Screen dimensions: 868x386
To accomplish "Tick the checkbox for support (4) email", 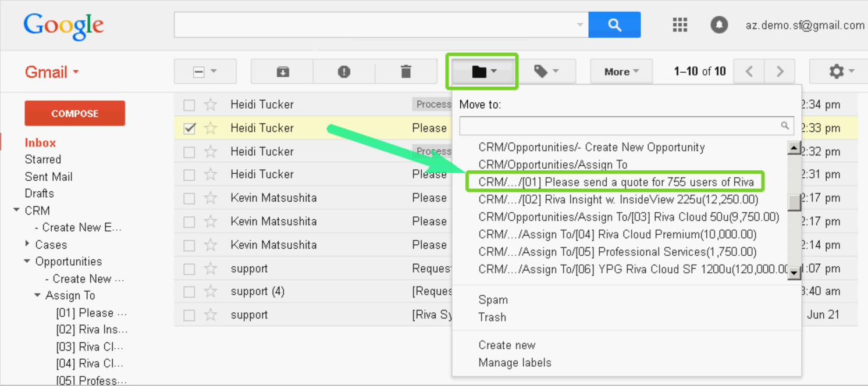I will pyautogui.click(x=189, y=292).
